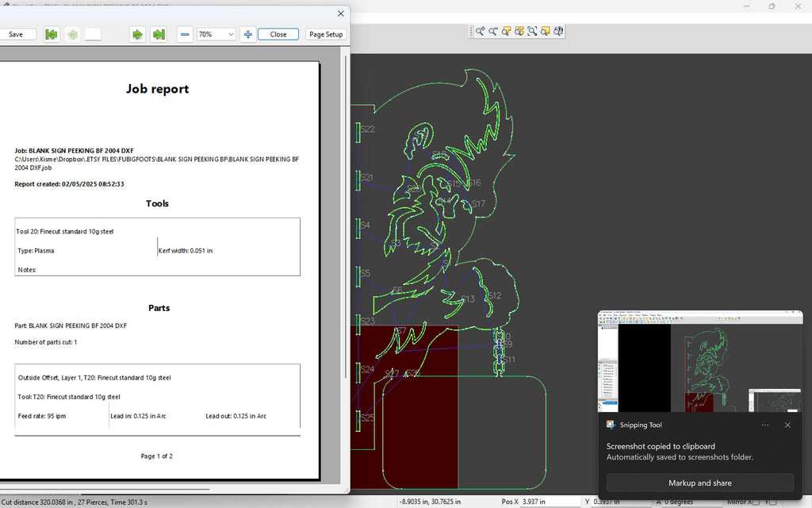Click the 'Number of parts cut: 1' text

pyautogui.click(x=45, y=342)
